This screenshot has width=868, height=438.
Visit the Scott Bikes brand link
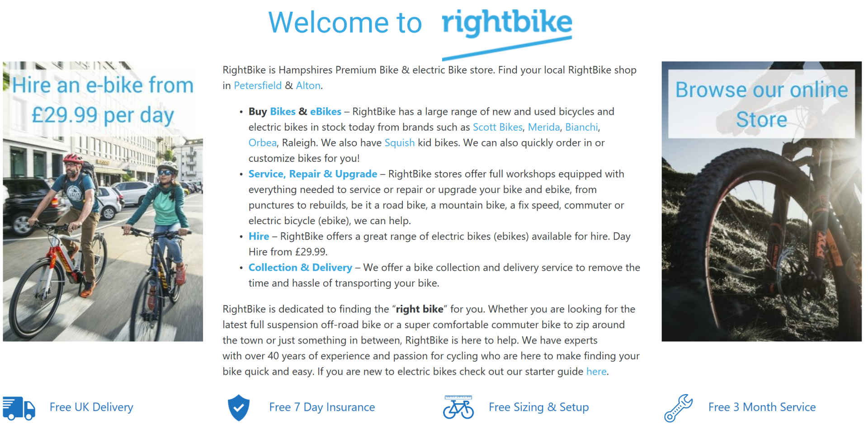[497, 127]
